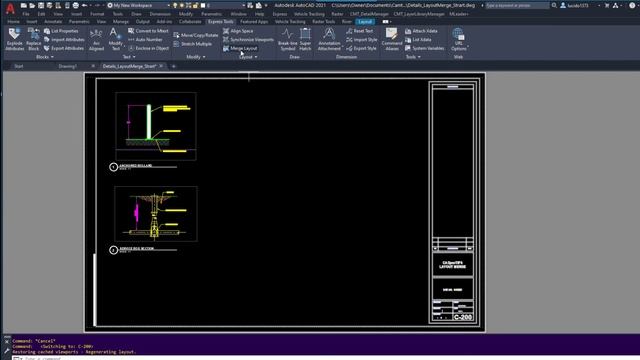Screen dimensions: 640x360
Task: Select Synchronize Viewports
Action: point(248,40)
